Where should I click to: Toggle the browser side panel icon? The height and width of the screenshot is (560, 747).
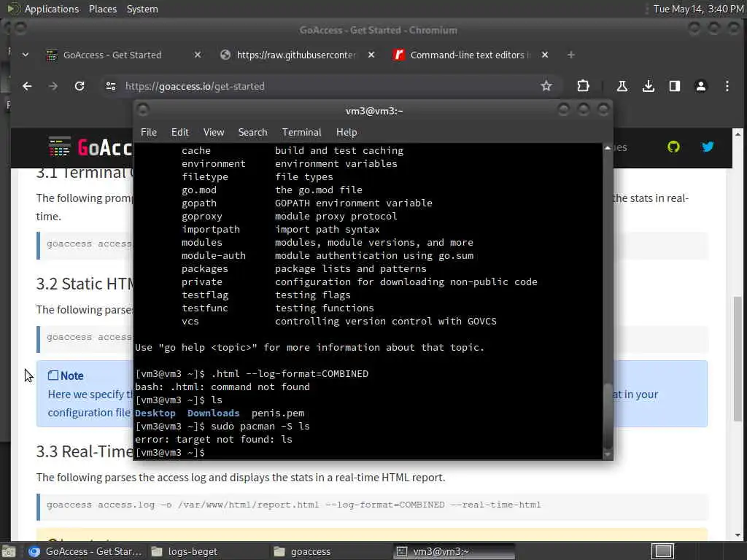pyautogui.click(x=674, y=86)
